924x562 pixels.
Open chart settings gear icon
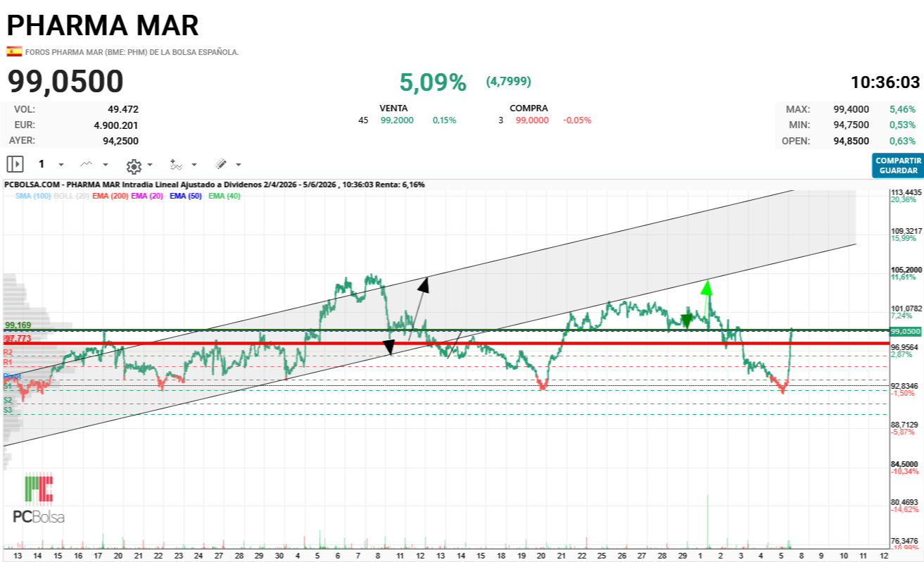134,166
